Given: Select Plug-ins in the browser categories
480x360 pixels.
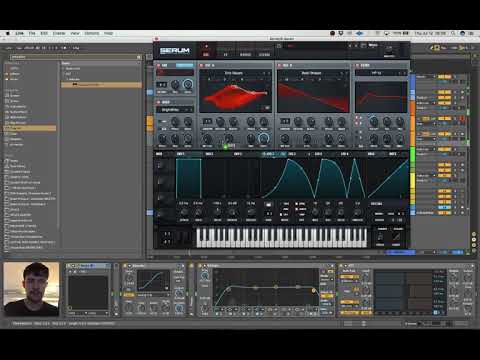Looking at the screenshot, I should tap(30, 128).
